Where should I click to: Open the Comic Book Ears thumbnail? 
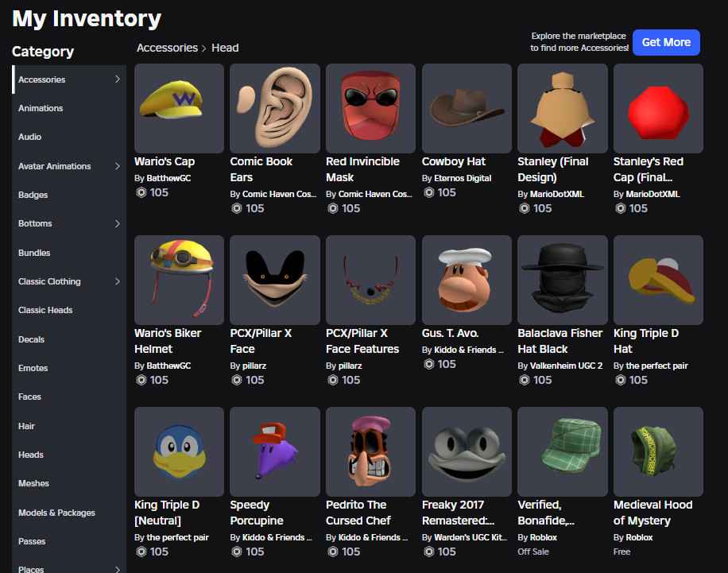click(x=275, y=108)
